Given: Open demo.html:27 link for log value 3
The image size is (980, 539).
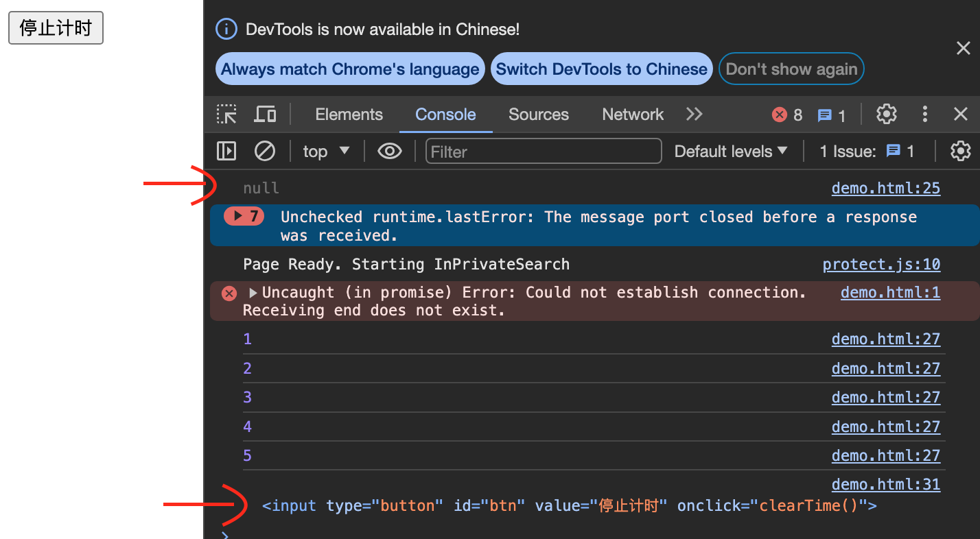Looking at the screenshot, I should click(886, 397).
